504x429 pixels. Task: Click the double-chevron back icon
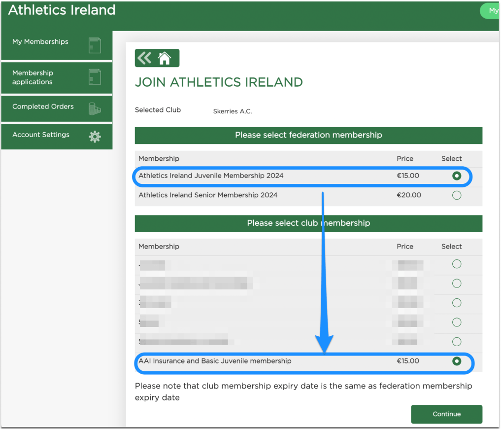click(145, 58)
